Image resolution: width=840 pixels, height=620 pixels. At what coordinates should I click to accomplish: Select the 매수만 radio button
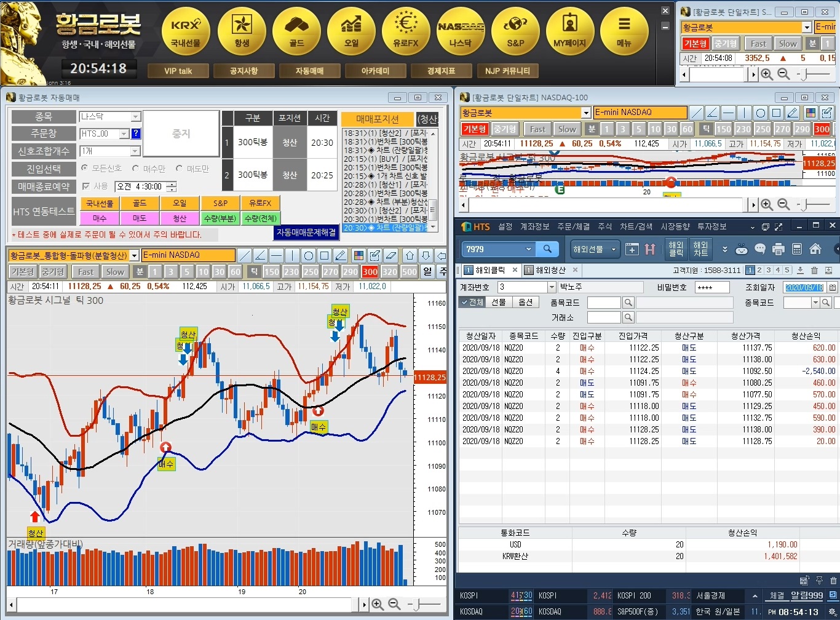pyautogui.click(x=136, y=168)
